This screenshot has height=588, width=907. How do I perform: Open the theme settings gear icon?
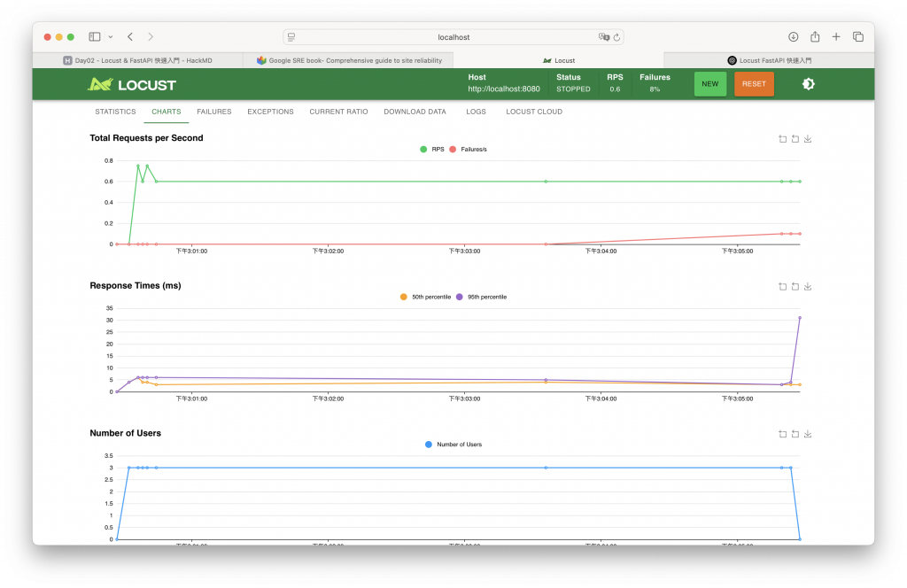(x=808, y=84)
